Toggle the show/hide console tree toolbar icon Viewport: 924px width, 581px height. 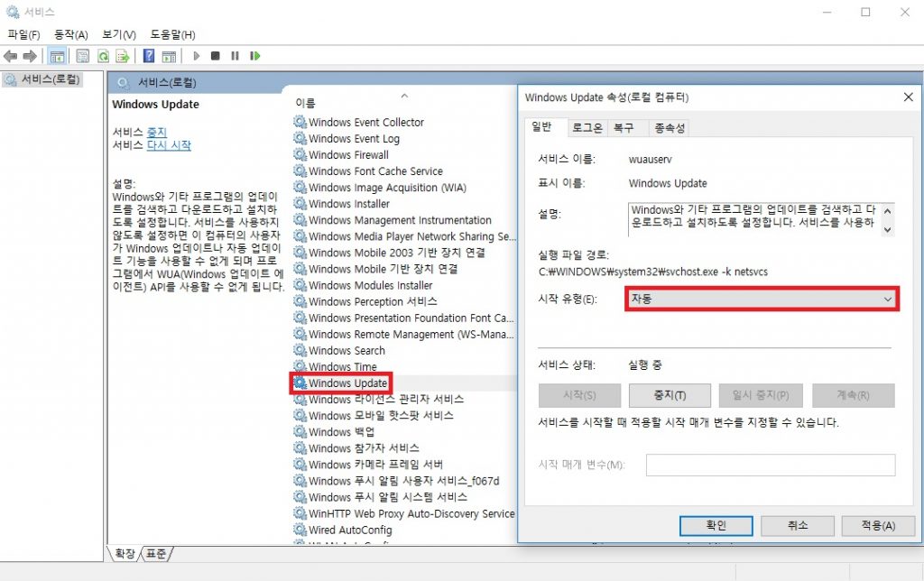pyautogui.click(x=57, y=56)
